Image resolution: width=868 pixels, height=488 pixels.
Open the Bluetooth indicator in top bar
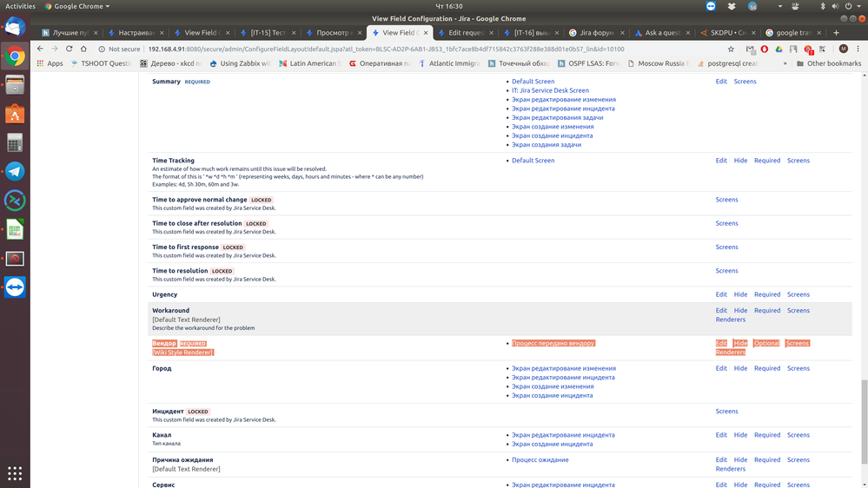coord(823,6)
